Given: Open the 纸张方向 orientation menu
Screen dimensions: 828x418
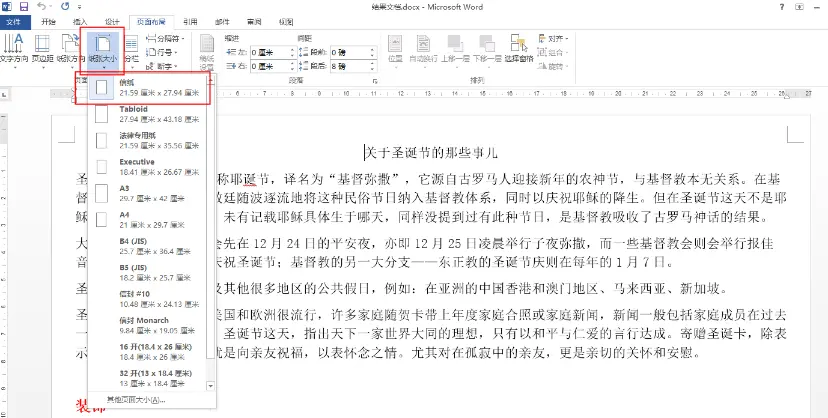Looking at the screenshot, I should click(x=70, y=50).
